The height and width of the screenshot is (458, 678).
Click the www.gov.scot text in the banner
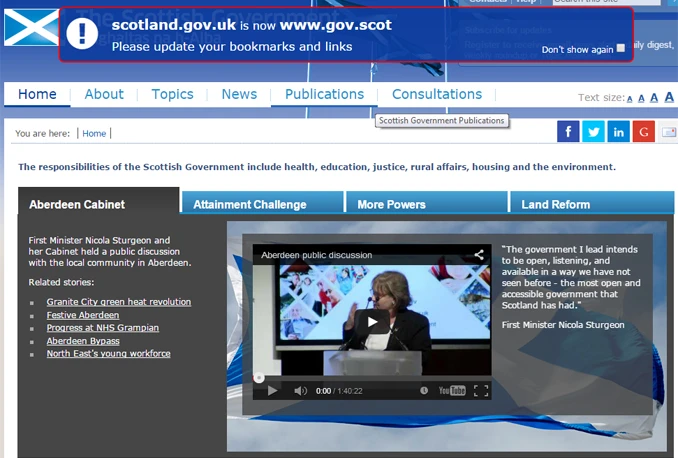336,25
